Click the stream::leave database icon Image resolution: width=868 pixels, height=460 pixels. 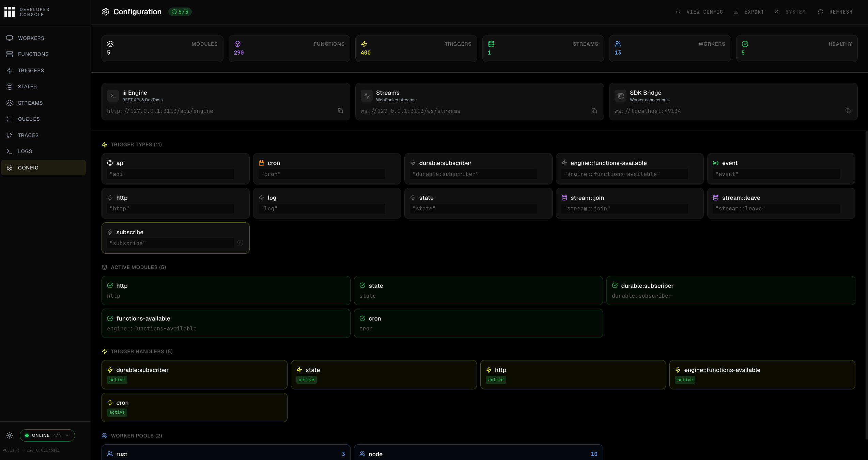[716, 198]
